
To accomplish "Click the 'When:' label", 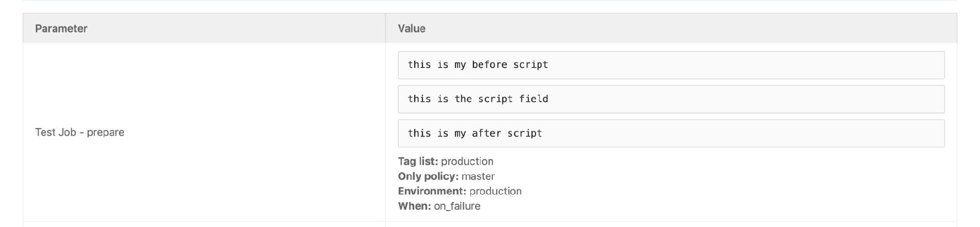I will (x=414, y=206).
